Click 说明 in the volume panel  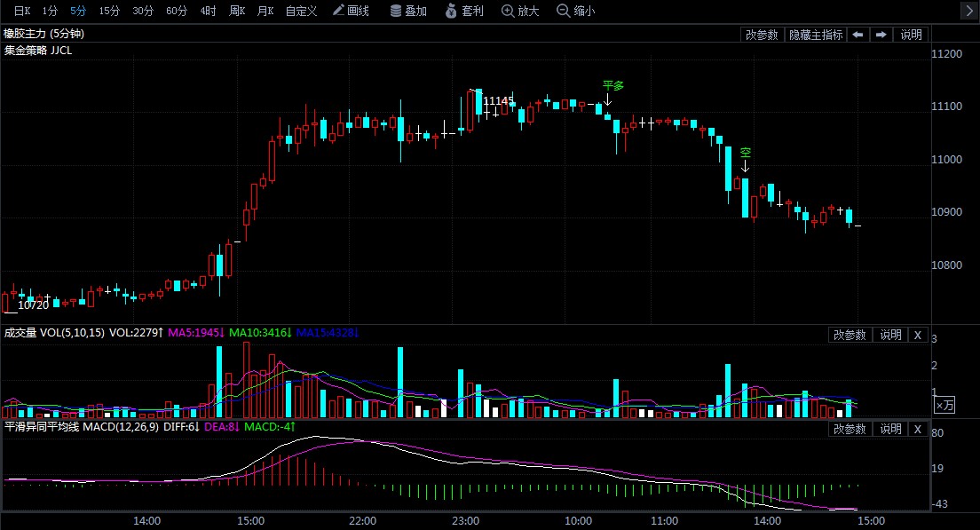(x=890, y=335)
